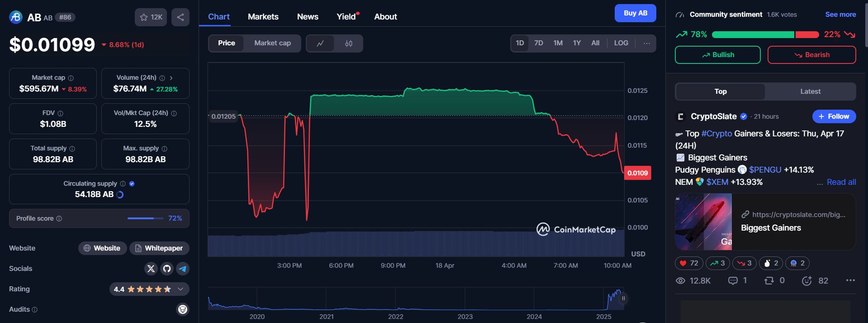Click heart reaction with 72 count
Image resolution: width=868 pixels, height=323 pixels.
pyautogui.click(x=688, y=263)
